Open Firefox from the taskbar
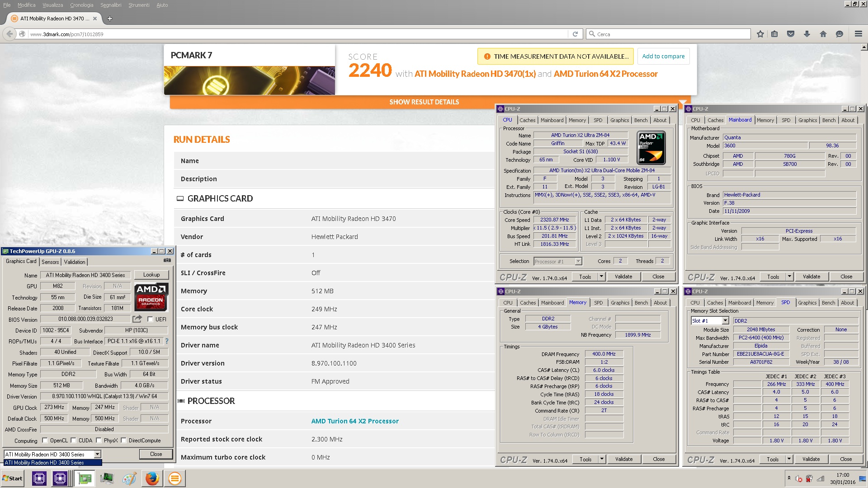This screenshot has width=868, height=488. point(152,478)
